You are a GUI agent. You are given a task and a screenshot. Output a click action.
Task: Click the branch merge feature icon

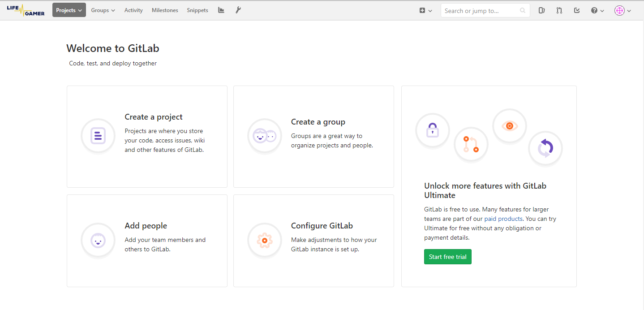click(471, 144)
